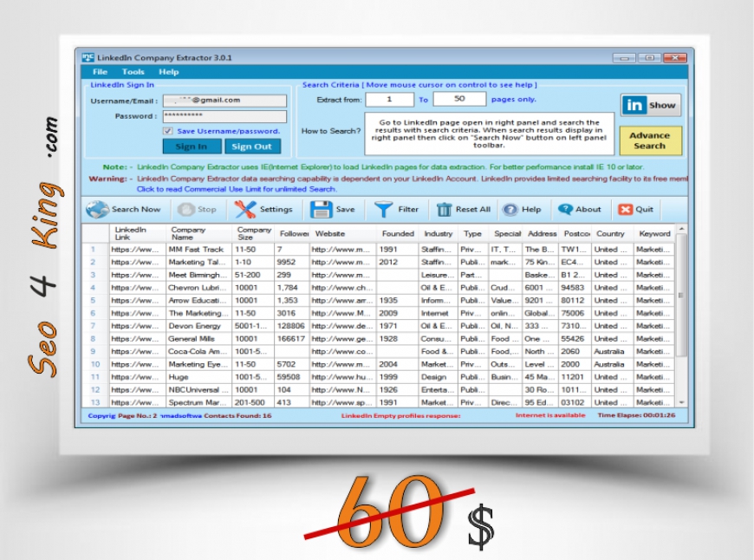The image size is (754, 560).
Task: Click the Filter funnel icon
Action: coord(383,209)
